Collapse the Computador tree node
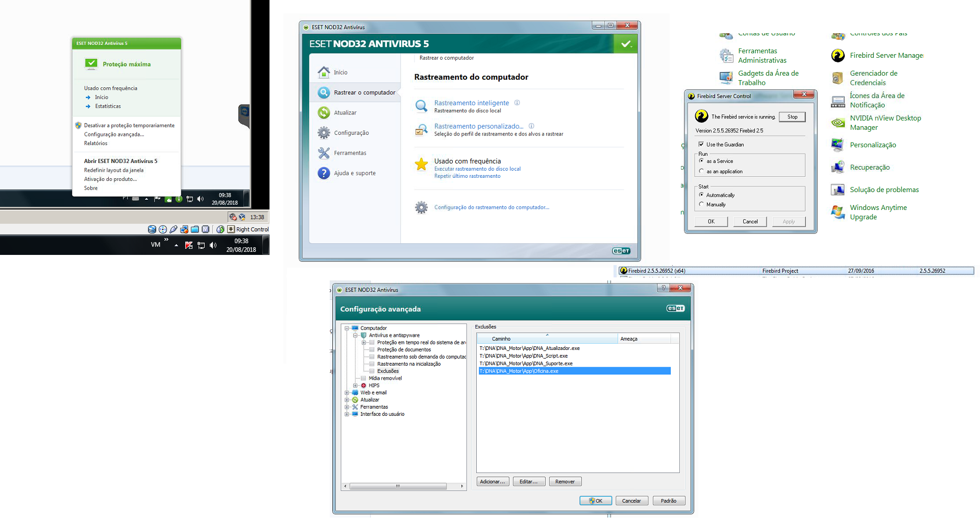 [x=347, y=328]
